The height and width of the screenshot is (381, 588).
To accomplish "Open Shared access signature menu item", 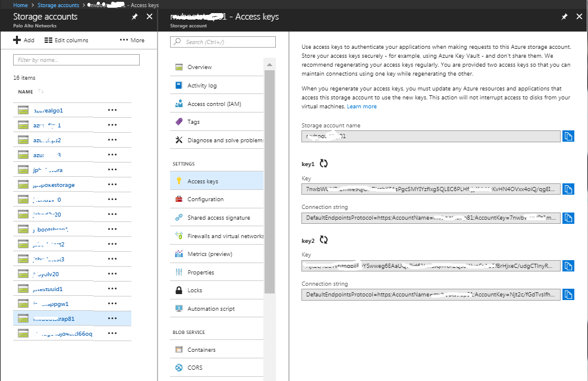I will [218, 218].
